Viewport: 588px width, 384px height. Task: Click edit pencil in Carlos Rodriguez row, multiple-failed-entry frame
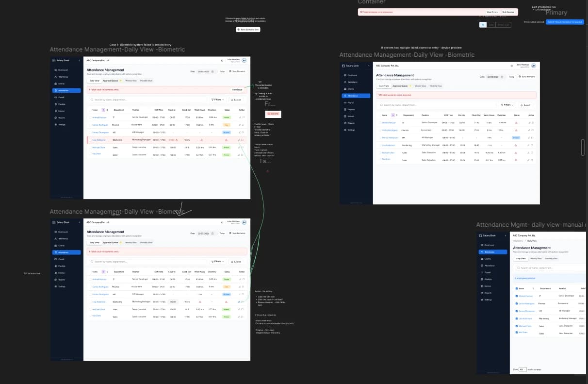[529, 130]
